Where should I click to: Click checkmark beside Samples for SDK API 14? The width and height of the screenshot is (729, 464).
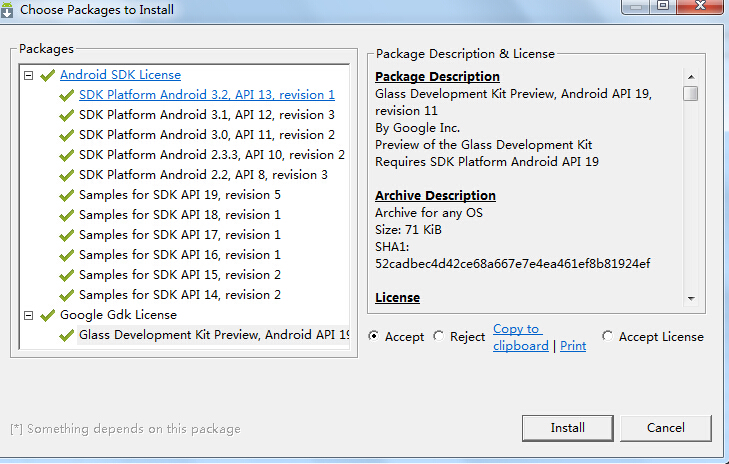66,295
